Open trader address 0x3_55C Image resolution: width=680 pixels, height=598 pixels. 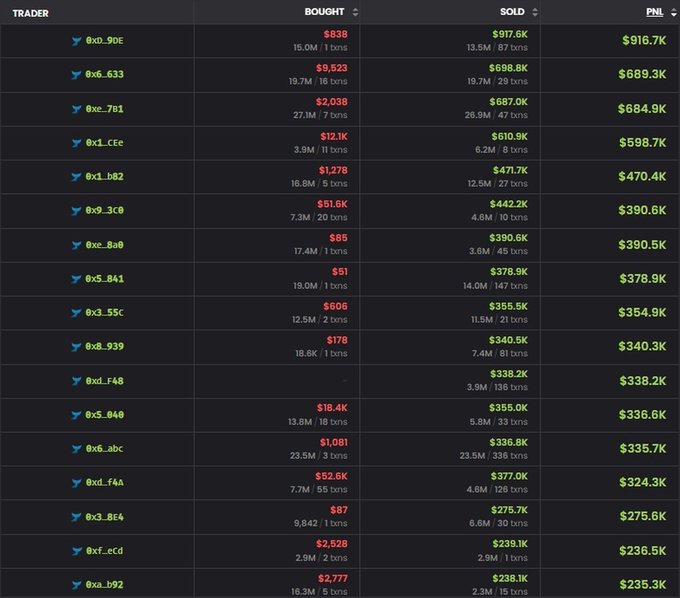(105, 313)
